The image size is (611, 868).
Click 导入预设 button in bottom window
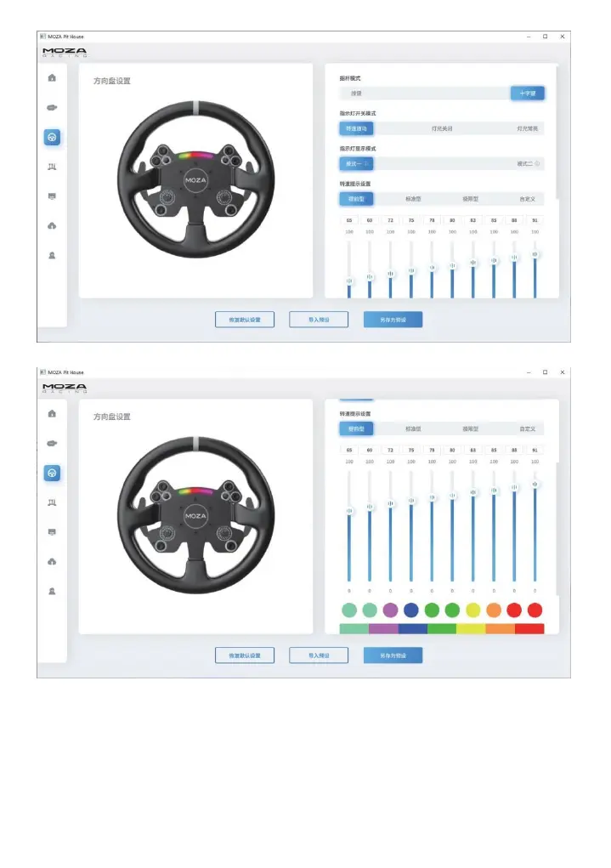[x=319, y=655]
